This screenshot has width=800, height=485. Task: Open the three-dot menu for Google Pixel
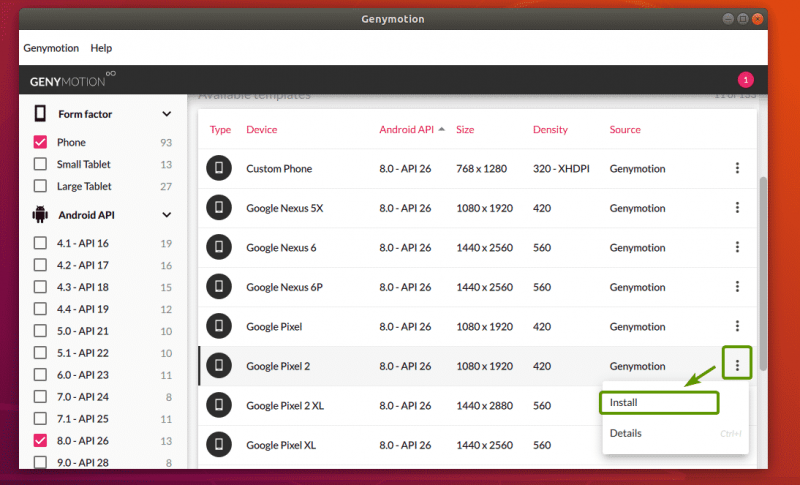[x=737, y=326]
